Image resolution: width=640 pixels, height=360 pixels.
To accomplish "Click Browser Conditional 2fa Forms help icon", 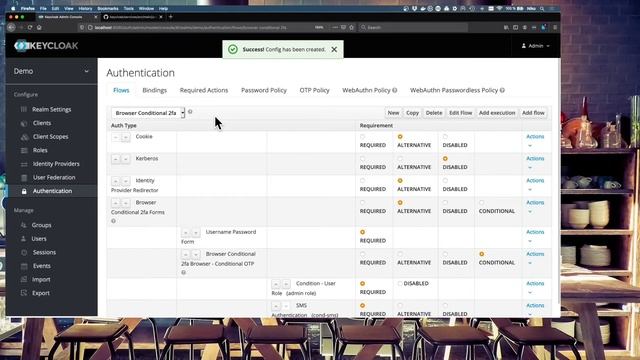I will (x=113, y=221).
